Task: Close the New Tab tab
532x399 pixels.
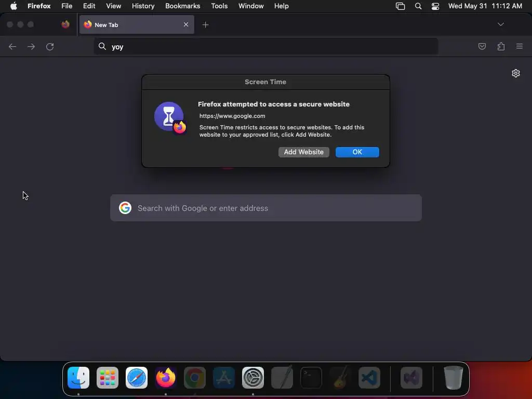Action: pyautogui.click(x=186, y=24)
